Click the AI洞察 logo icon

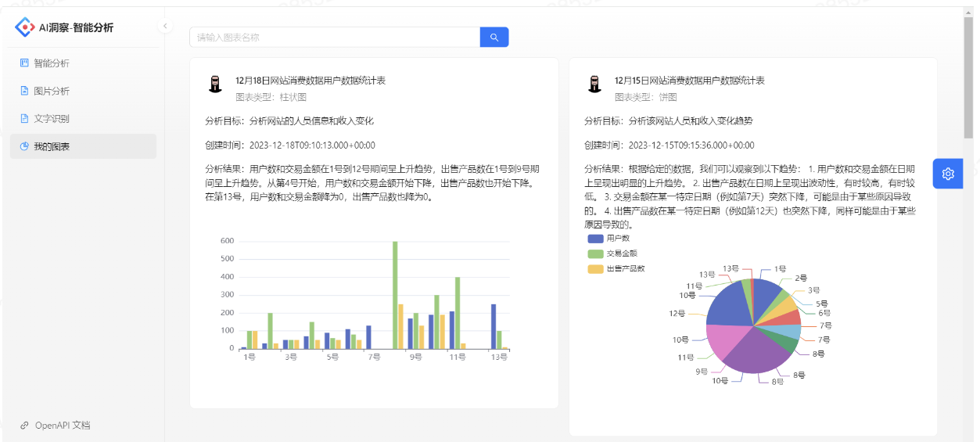(x=25, y=27)
